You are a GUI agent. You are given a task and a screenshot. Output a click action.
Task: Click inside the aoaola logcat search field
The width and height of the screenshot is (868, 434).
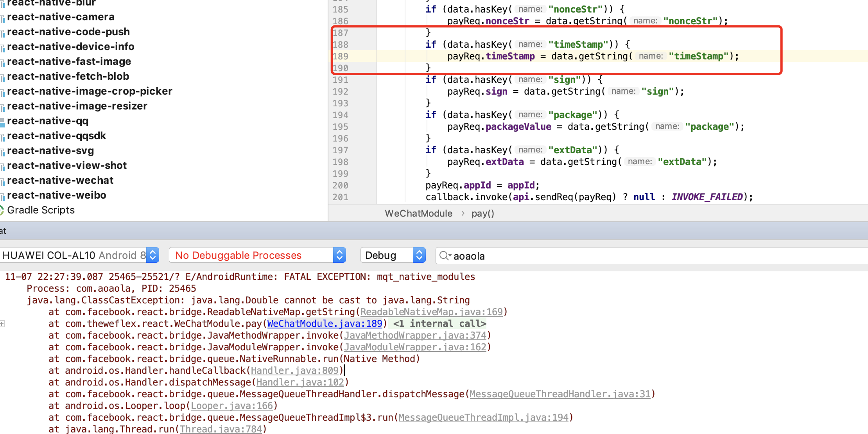pos(489,256)
